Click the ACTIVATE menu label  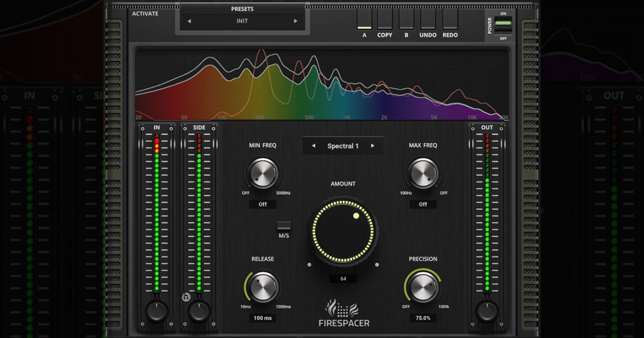click(x=145, y=13)
